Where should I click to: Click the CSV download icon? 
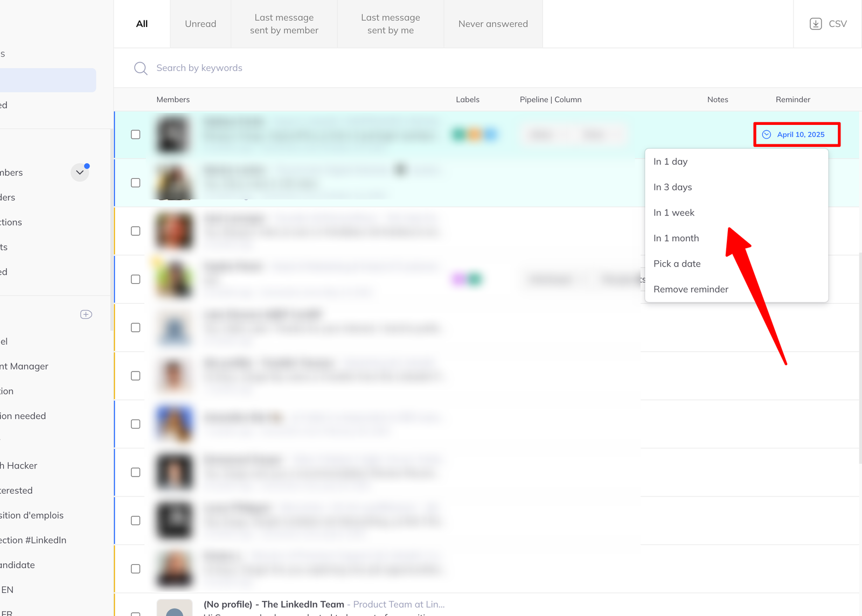(x=816, y=24)
